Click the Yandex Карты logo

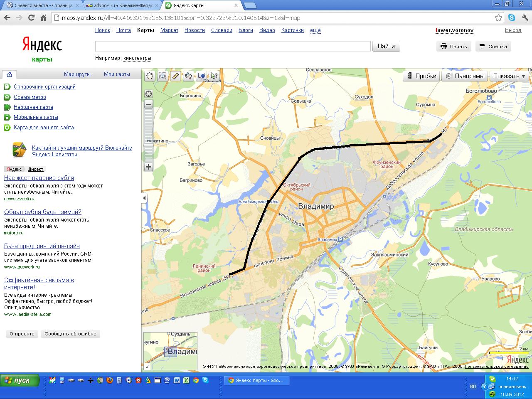(42, 49)
